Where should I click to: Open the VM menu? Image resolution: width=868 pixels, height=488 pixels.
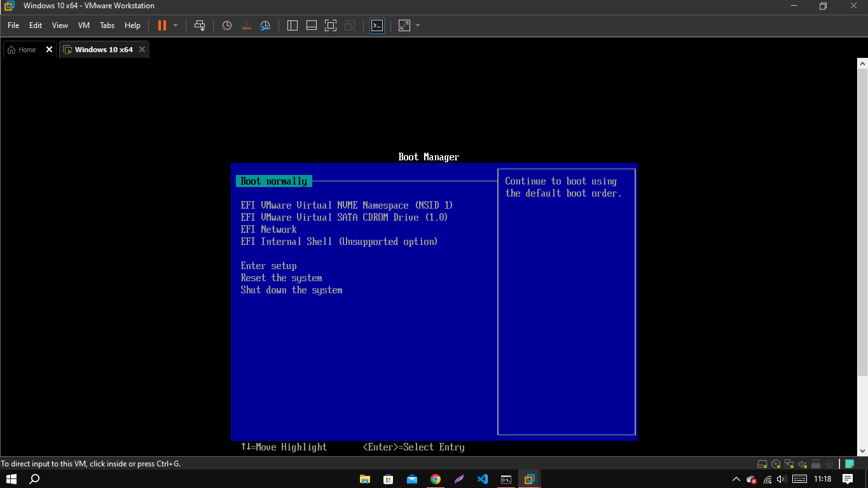[x=84, y=25]
